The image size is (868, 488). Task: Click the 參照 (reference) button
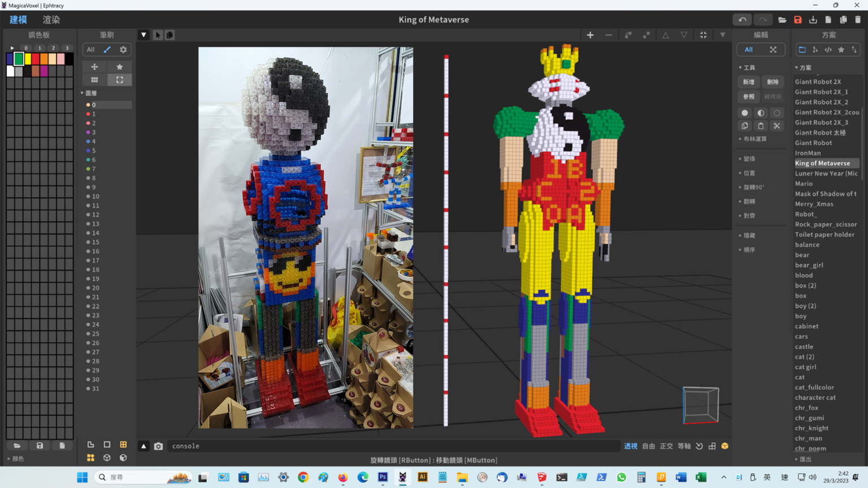tap(749, 97)
